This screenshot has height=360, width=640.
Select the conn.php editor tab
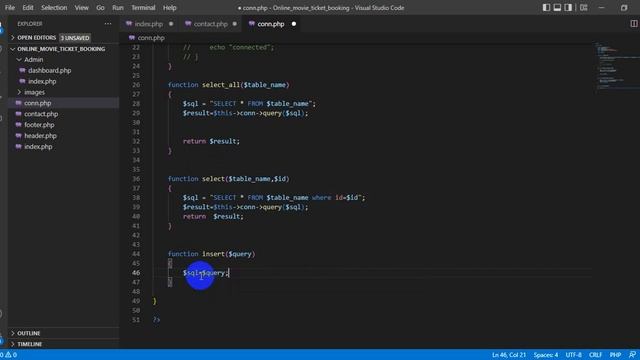(271, 24)
